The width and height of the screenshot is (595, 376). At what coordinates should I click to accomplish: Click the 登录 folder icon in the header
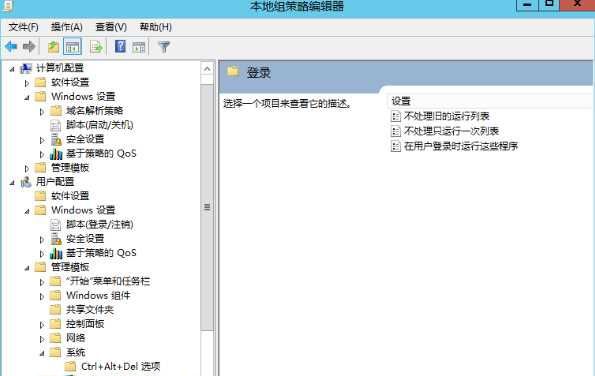pyautogui.click(x=233, y=71)
